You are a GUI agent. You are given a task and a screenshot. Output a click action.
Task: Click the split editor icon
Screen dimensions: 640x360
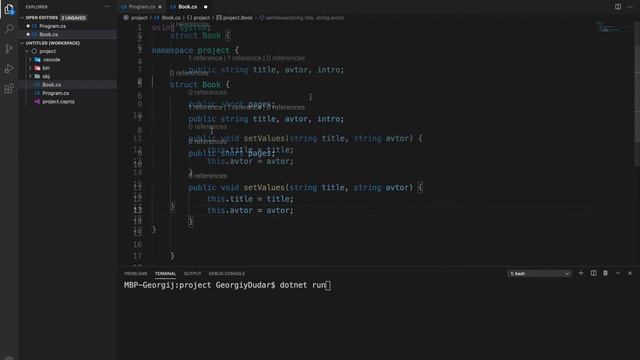click(x=618, y=7)
